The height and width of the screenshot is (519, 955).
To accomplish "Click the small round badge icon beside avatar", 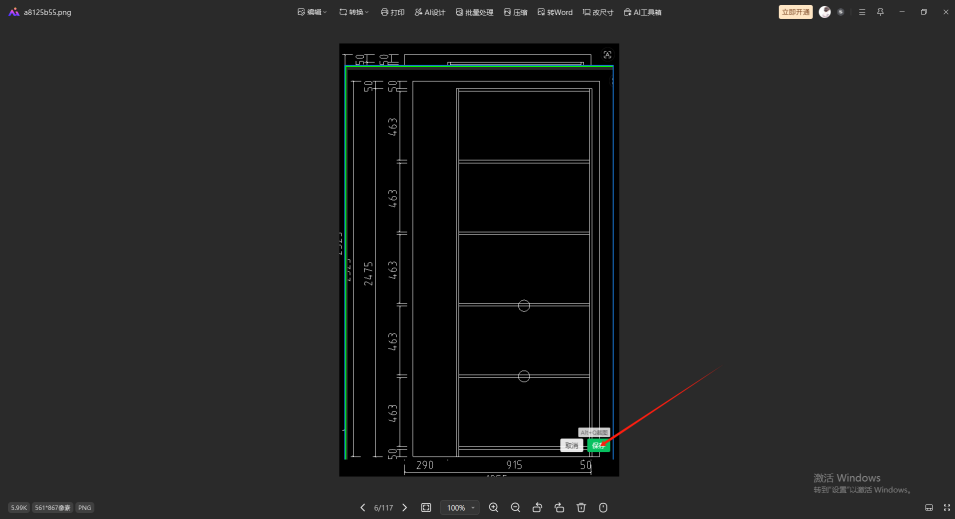I will point(841,12).
